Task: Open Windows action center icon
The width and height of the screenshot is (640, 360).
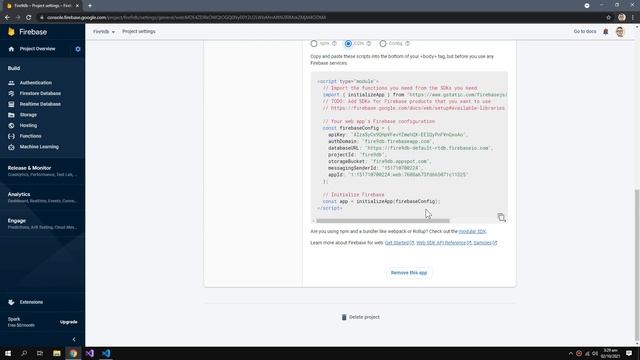Action: [629, 353]
